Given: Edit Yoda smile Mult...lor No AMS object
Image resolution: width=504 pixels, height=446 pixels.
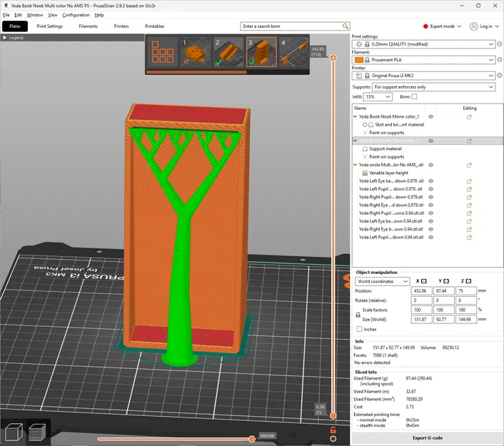Looking at the screenshot, I should (469, 165).
